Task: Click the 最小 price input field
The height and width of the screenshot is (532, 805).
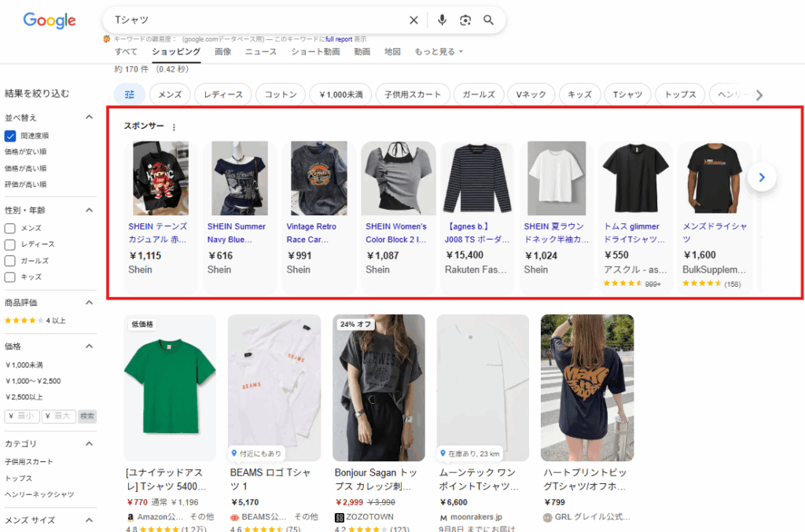Action: (22, 416)
